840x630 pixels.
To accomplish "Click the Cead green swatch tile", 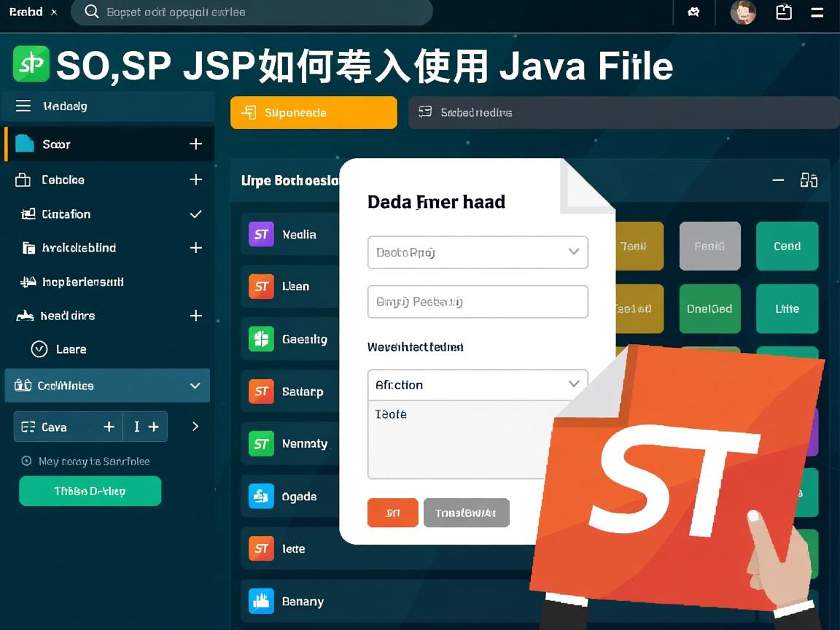I will (x=787, y=246).
